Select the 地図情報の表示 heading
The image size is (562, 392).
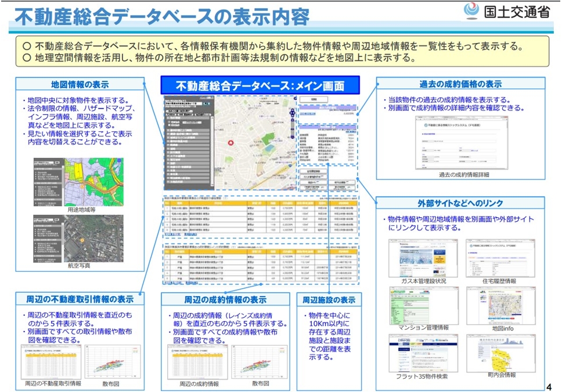point(80,85)
